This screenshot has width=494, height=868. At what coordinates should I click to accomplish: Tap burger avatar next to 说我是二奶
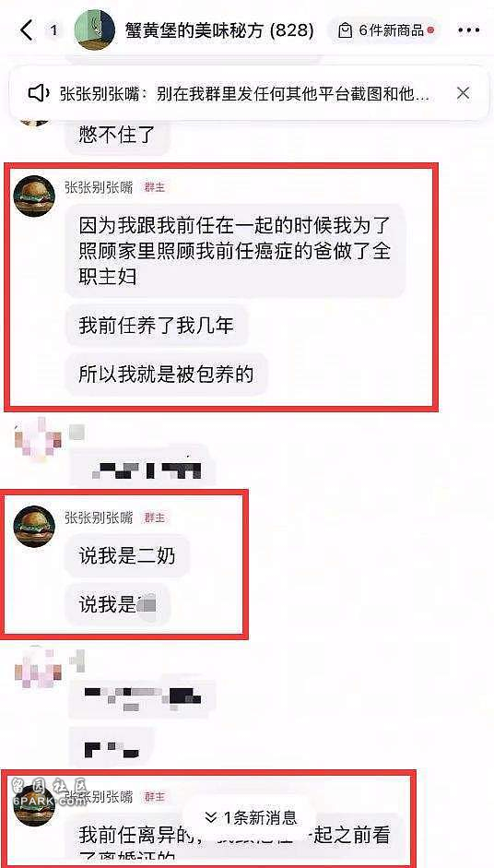[x=34, y=527]
